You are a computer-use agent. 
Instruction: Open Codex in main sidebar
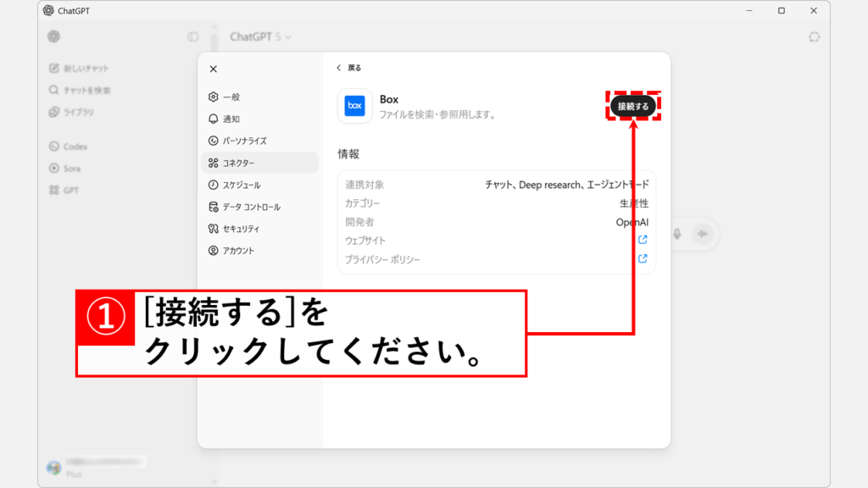(x=68, y=147)
